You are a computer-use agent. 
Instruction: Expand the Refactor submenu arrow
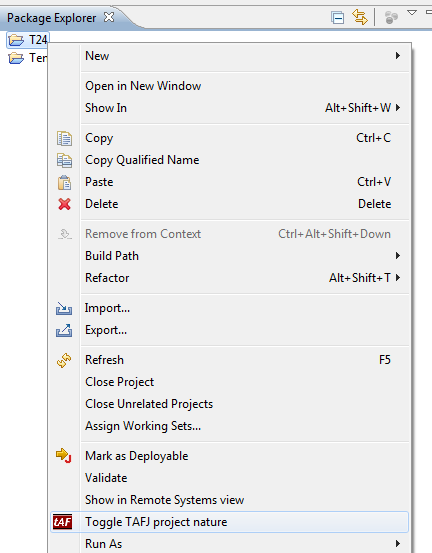click(398, 278)
